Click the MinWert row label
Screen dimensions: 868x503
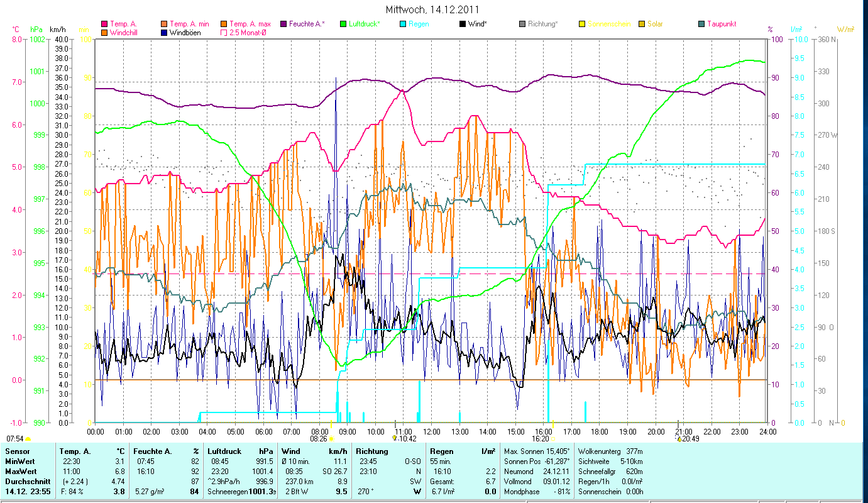(x=19, y=462)
